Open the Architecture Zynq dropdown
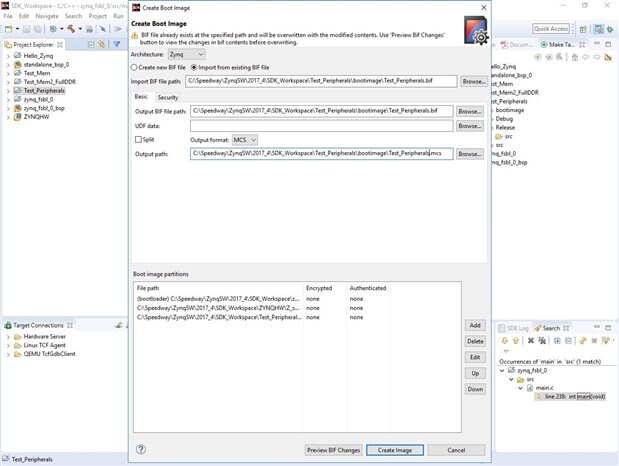 (x=187, y=54)
